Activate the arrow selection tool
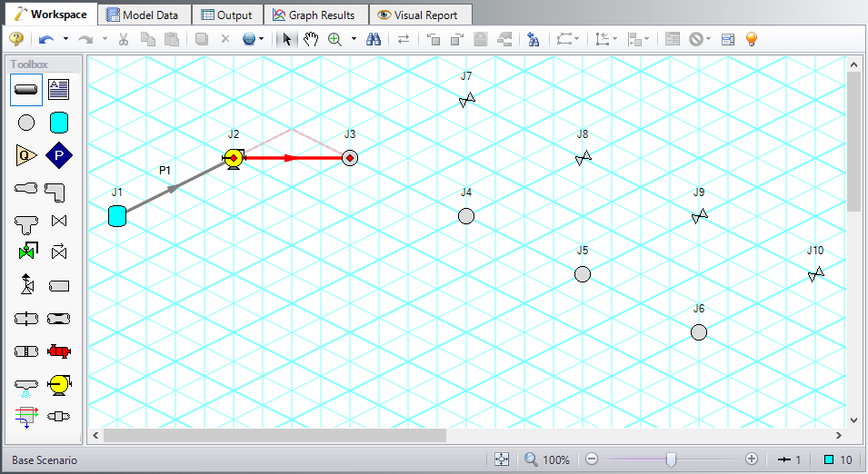868x474 pixels. coord(287,39)
